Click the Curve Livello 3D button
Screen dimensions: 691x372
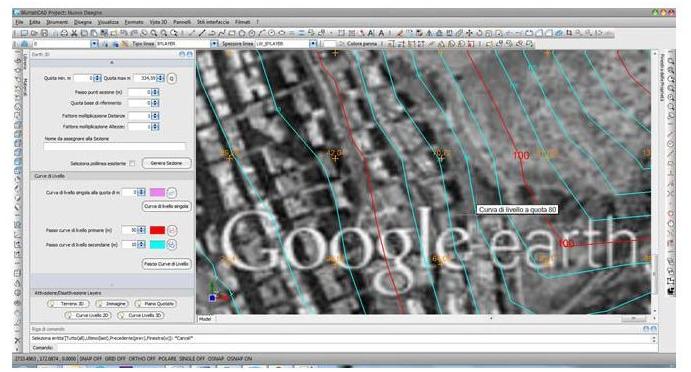[141, 316]
